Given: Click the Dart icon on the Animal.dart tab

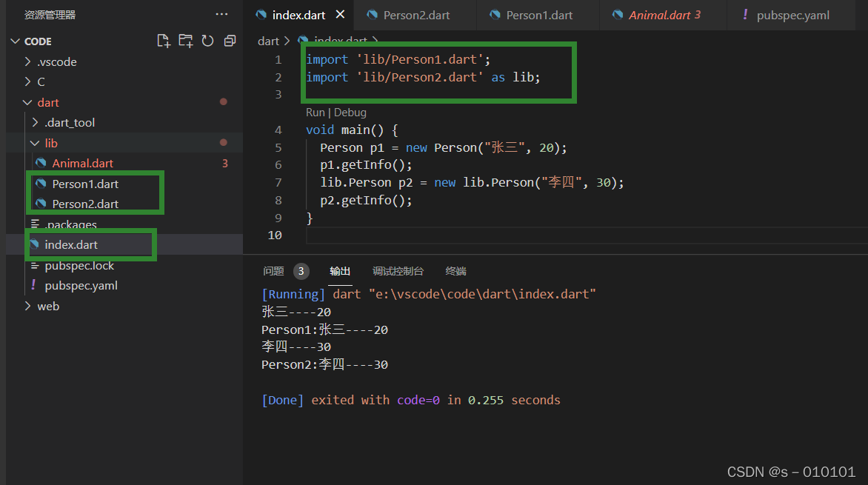Looking at the screenshot, I should coord(617,14).
